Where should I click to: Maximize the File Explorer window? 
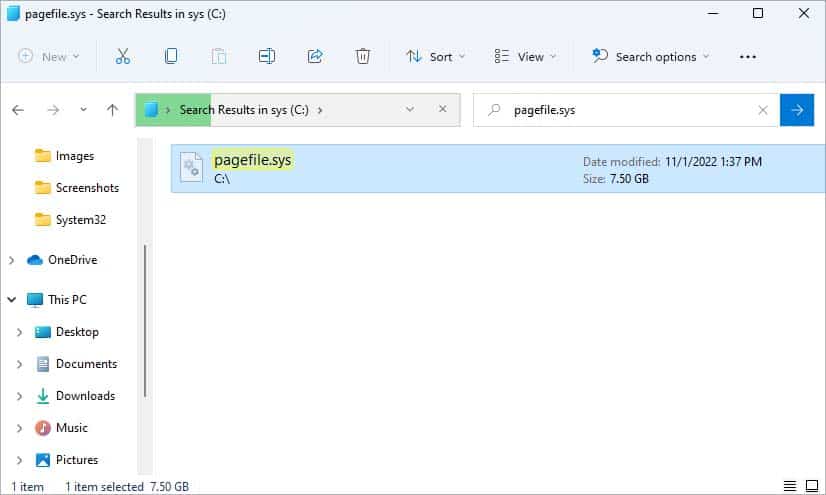pos(758,13)
